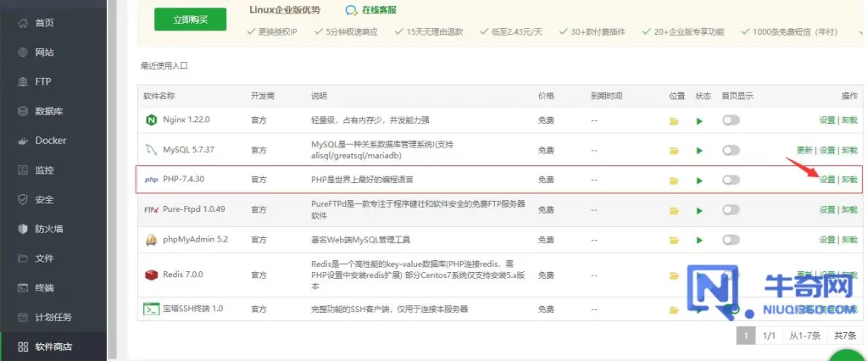Click the Nginx 1.22.0 software name
This screenshot has height=361, width=868.
(x=186, y=119)
